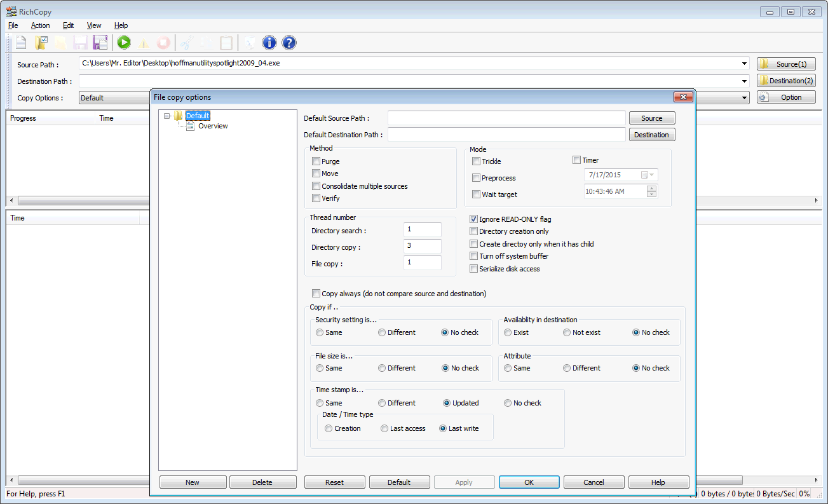The image size is (828, 504).
Task: Open the Edit menu
Action: coord(68,25)
